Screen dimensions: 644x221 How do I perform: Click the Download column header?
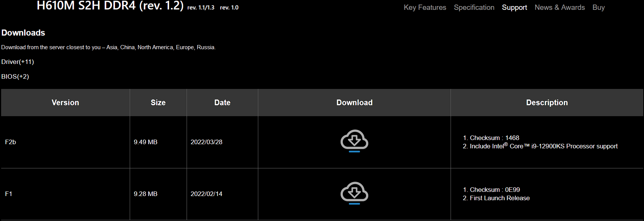click(x=354, y=103)
